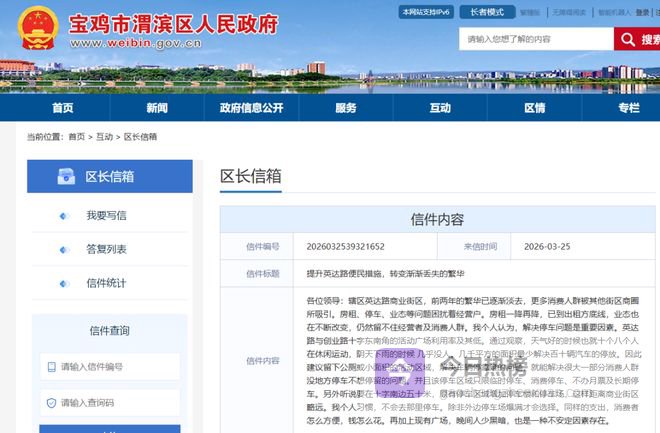
Task: Open the 新闻 navigation menu
Action: click(157, 108)
